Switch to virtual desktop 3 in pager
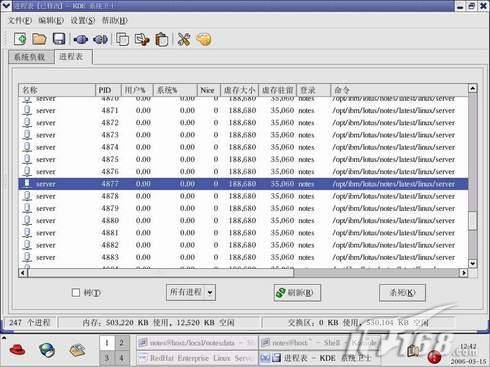This screenshot has height=367, width=490. 107,358
